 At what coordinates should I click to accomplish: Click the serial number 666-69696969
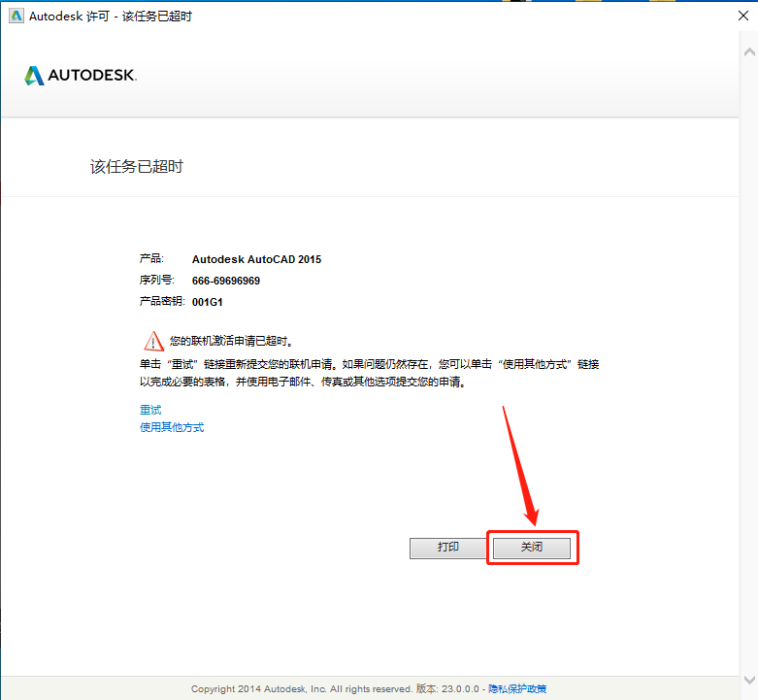point(226,281)
